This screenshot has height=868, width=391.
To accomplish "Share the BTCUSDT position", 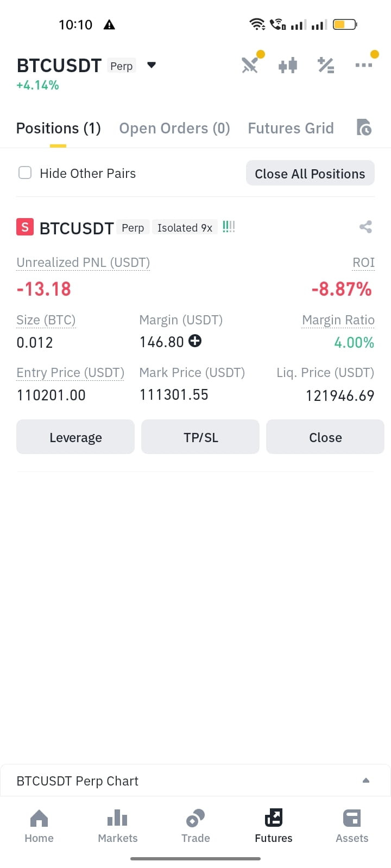I will [365, 227].
